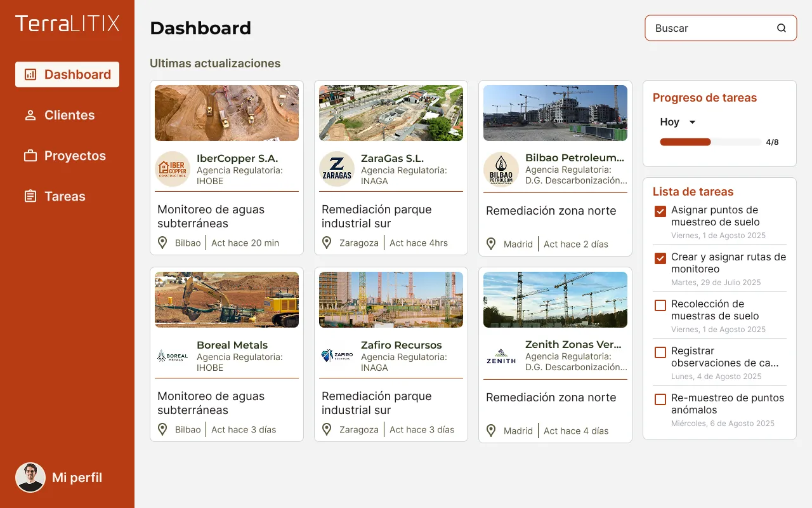Image resolution: width=812 pixels, height=508 pixels.
Task: Open the 'Hoy' period dropdown
Action: [678, 122]
